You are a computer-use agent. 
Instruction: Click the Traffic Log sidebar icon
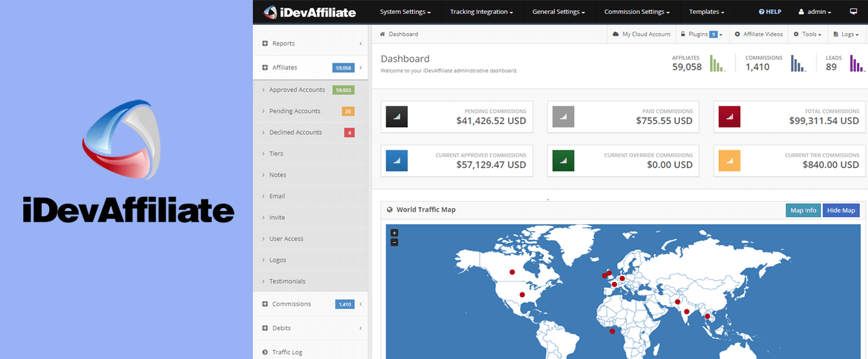point(265,352)
